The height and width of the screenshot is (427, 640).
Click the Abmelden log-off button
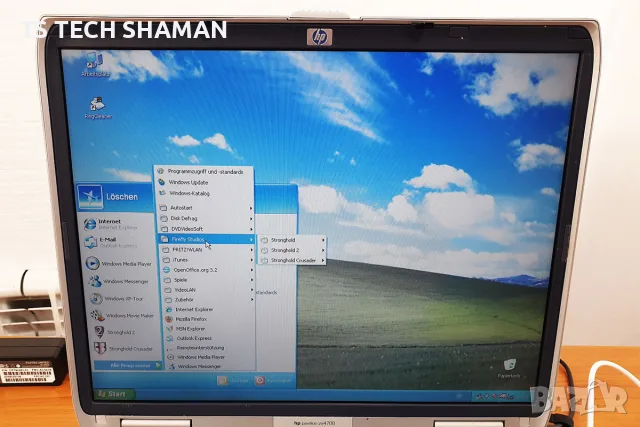pos(233,380)
